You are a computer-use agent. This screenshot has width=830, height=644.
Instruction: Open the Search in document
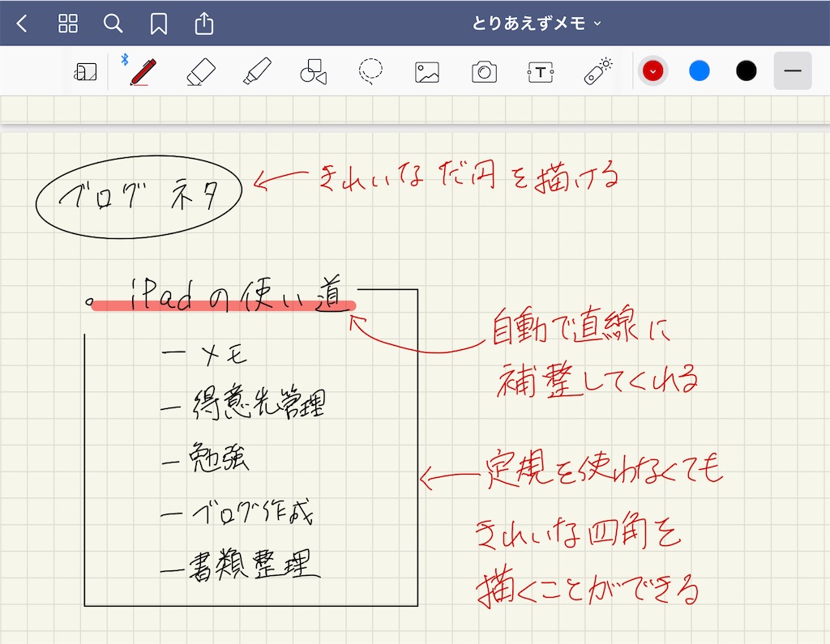[x=113, y=23]
